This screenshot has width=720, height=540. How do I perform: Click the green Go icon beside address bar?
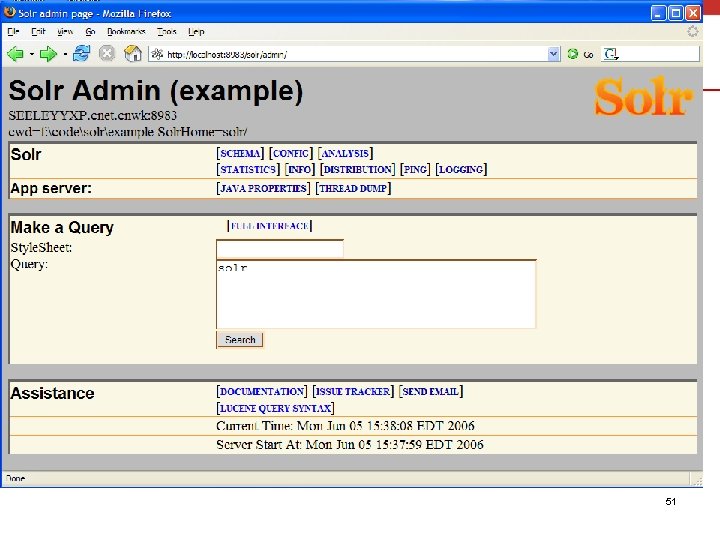coord(573,54)
